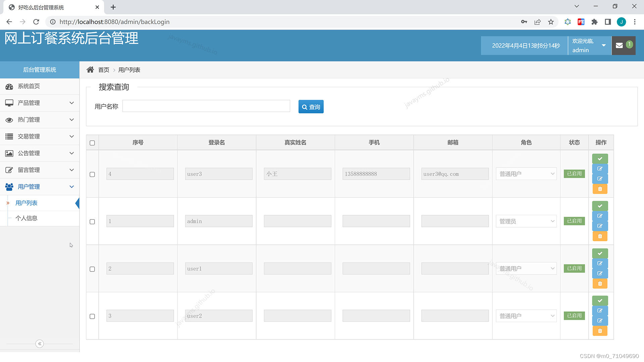Open 个人信息 submenu item
The width and height of the screenshot is (644, 362).
click(x=40, y=218)
